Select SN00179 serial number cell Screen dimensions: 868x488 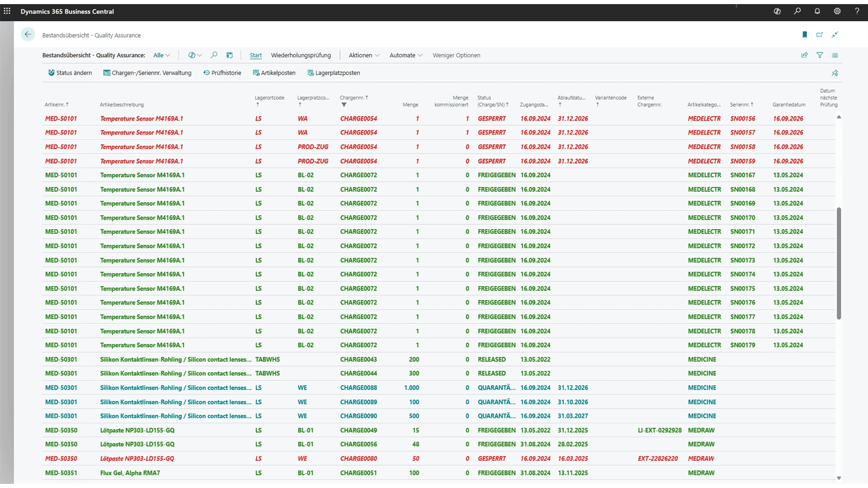743,345
